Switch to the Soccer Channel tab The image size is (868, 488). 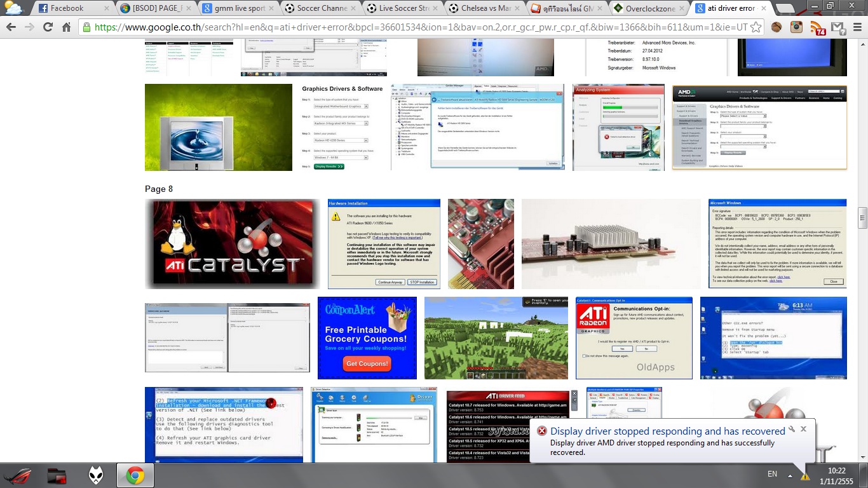[x=319, y=8]
